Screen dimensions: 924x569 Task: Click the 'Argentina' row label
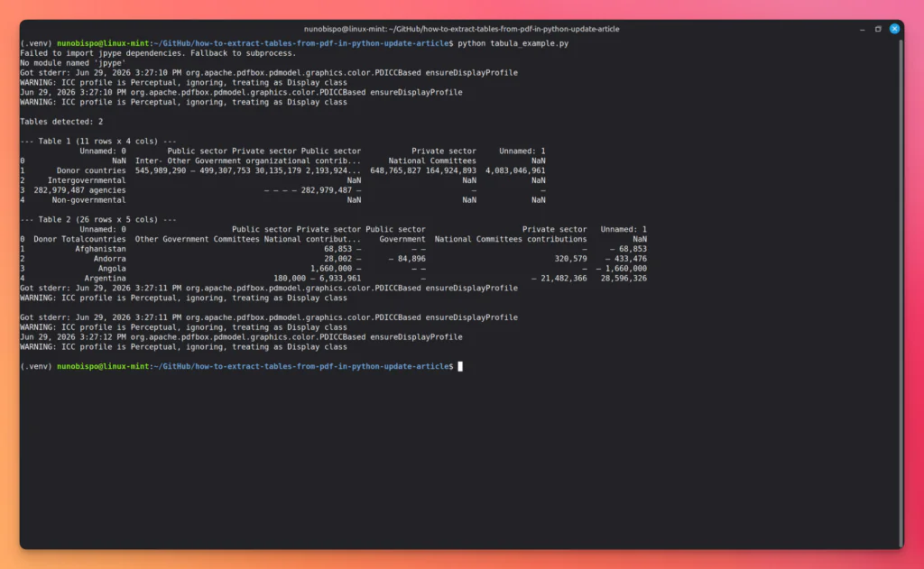tap(105, 279)
